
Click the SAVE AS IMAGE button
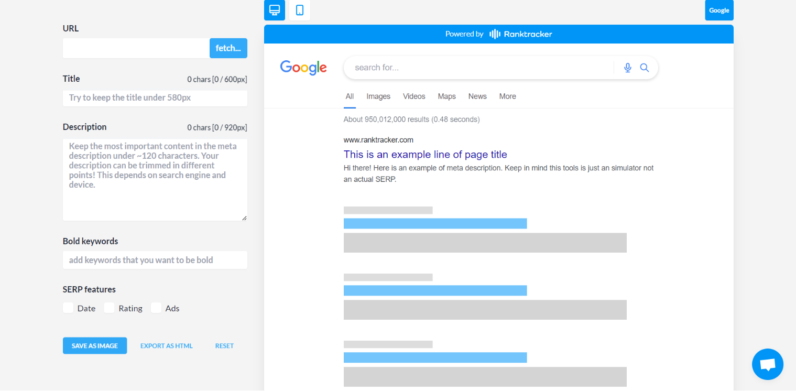pyautogui.click(x=95, y=346)
